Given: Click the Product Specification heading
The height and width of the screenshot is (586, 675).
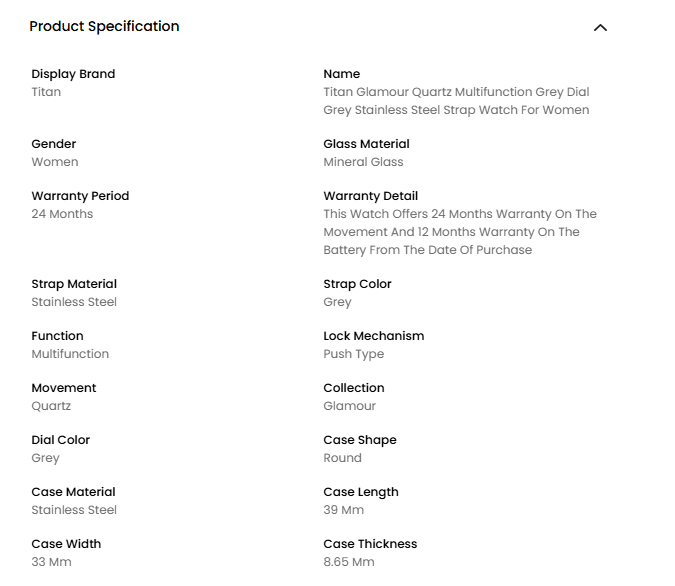Looking at the screenshot, I should (x=104, y=27).
